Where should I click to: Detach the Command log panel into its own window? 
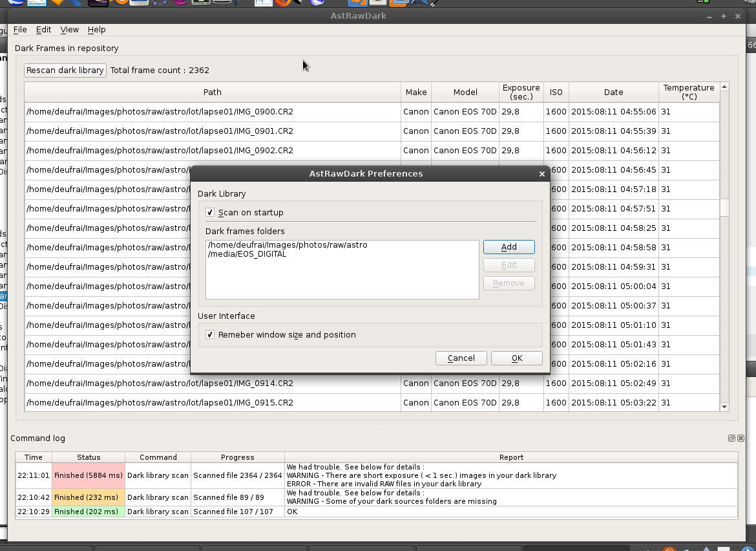[x=731, y=438]
